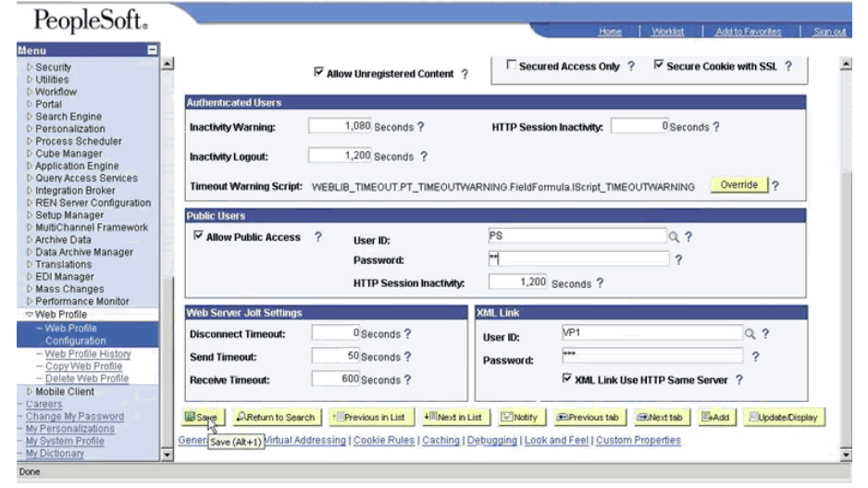Open Worklist link in header
The height and width of the screenshot is (488, 868).
click(667, 31)
